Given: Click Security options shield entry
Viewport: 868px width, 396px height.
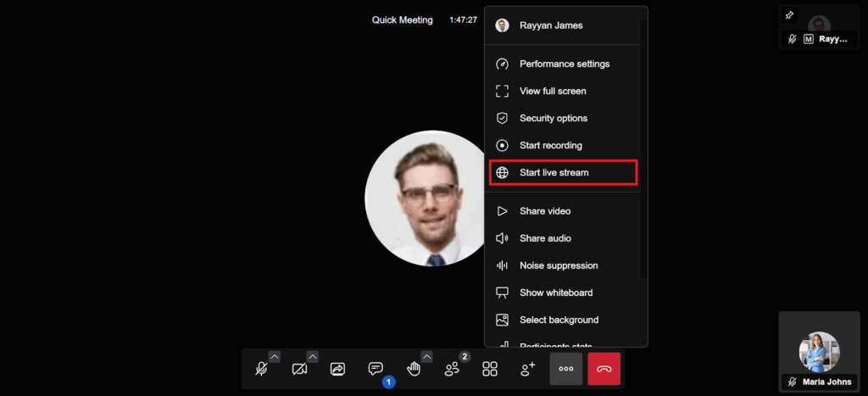Looking at the screenshot, I should tap(553, 119).
